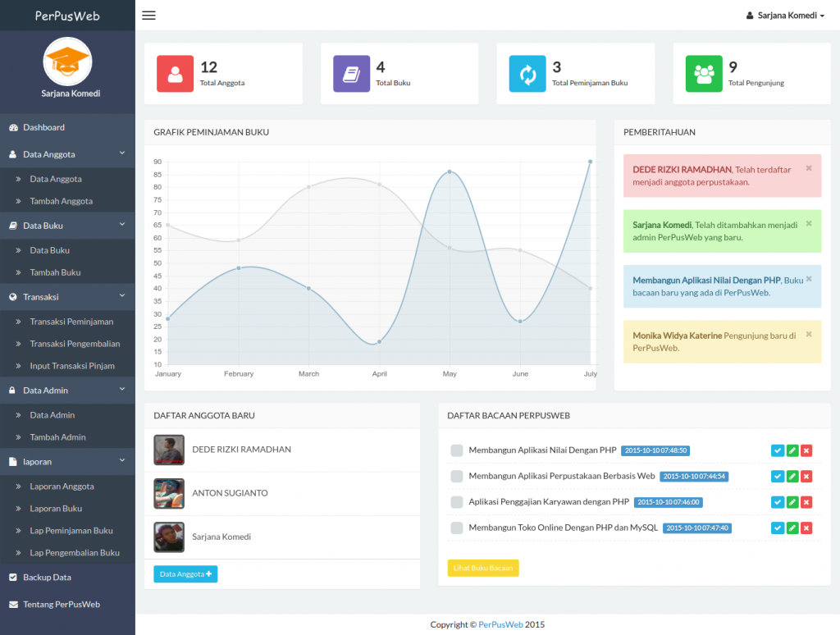Click ANTON SUGIANTO member photo thumbnail
The width and height of the screenshot is (840, 635).
point(169,494)
